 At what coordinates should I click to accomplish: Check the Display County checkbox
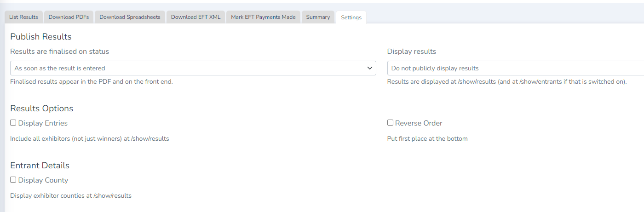pyautogui.click(x=13, y=180)
